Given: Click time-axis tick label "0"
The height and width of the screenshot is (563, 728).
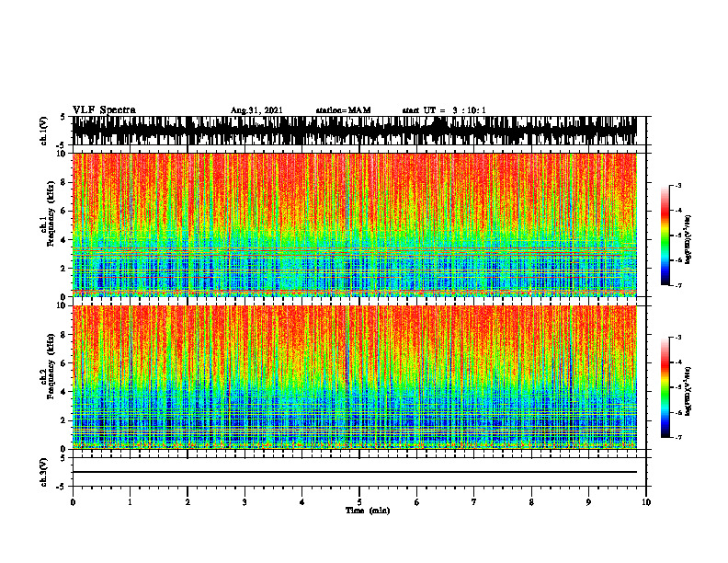Looking at the screenshot, I should 73,502.
